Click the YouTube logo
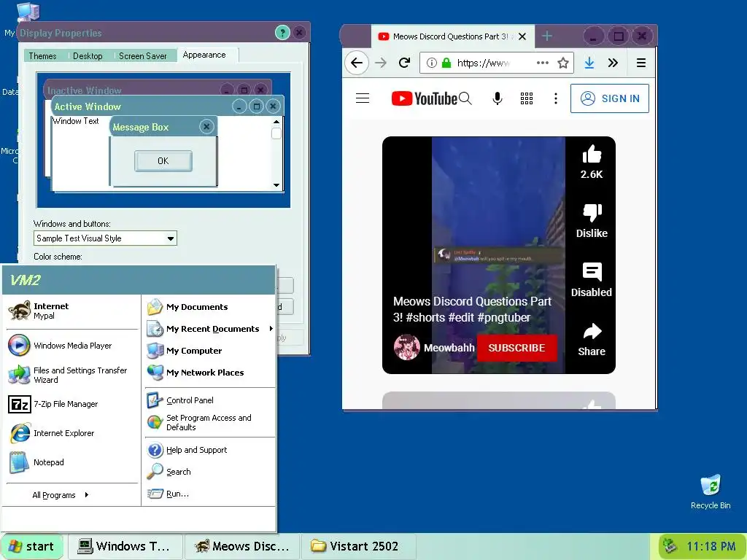 (x=424, y=98)
